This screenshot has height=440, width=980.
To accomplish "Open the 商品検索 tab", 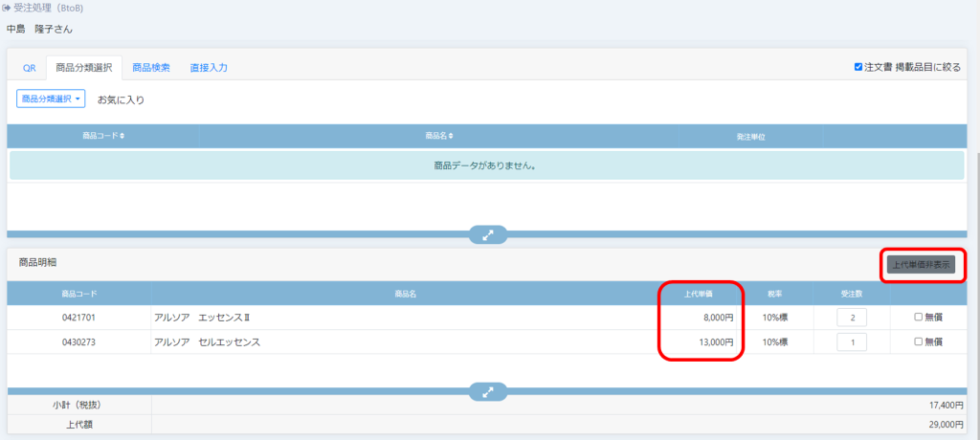I will [151, 68].
